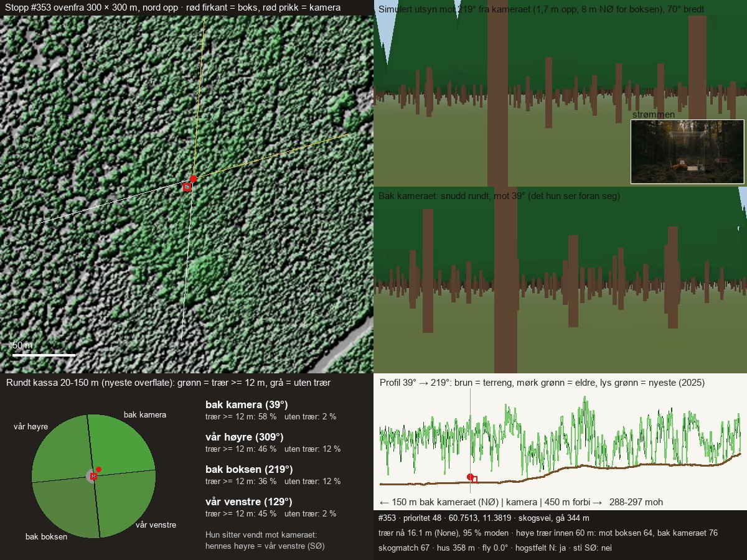747x560 pixels.
Task: Open the strømmen stream thumbnail
Action: pos(687,152)
